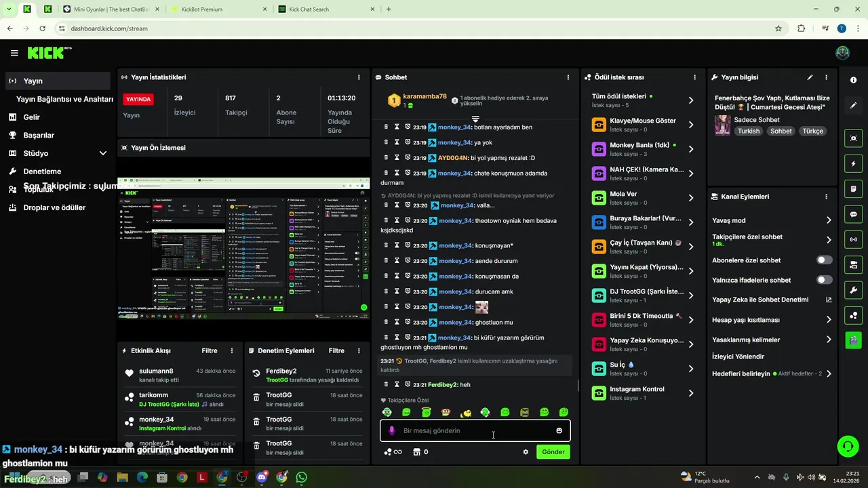868x488 pixels.
Task: Ban sender of 'aende dururum' message via shield
Action: 408,261
